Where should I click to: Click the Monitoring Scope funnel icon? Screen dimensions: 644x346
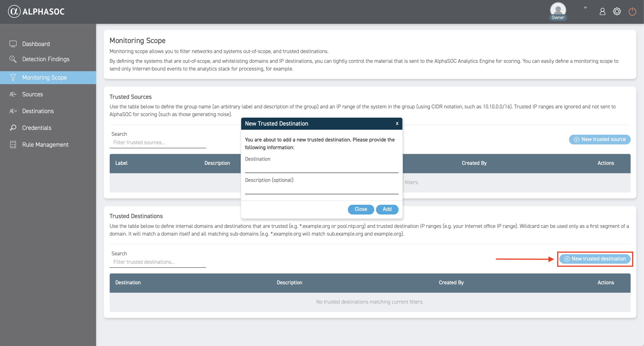point(13,77)
